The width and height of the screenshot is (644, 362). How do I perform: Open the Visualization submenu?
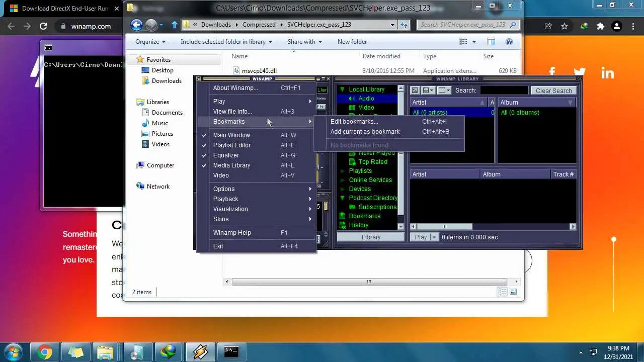(257, 209)
